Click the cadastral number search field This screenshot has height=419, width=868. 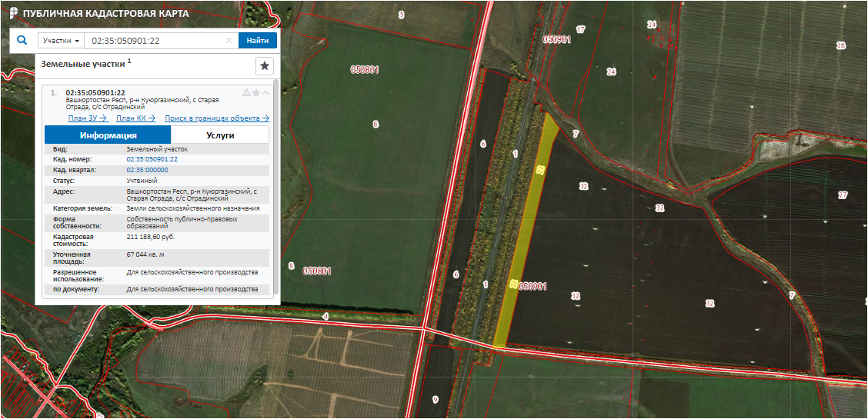coord(154,41)
